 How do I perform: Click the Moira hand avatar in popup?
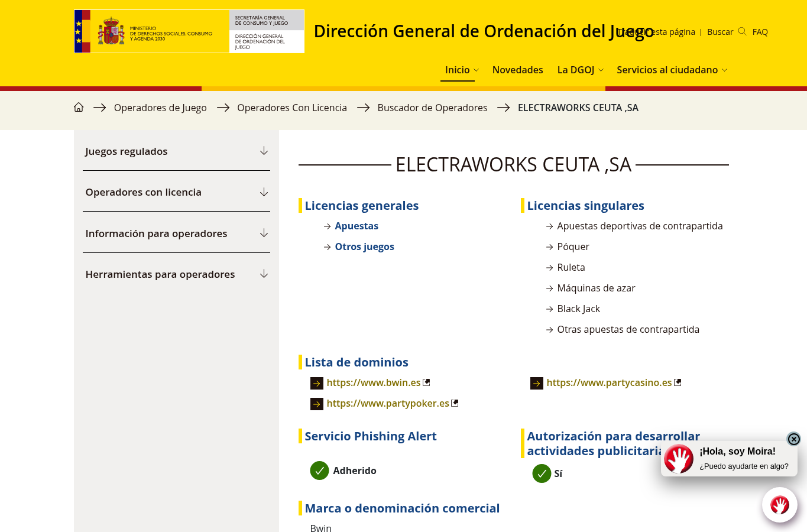tap(678, 459)
